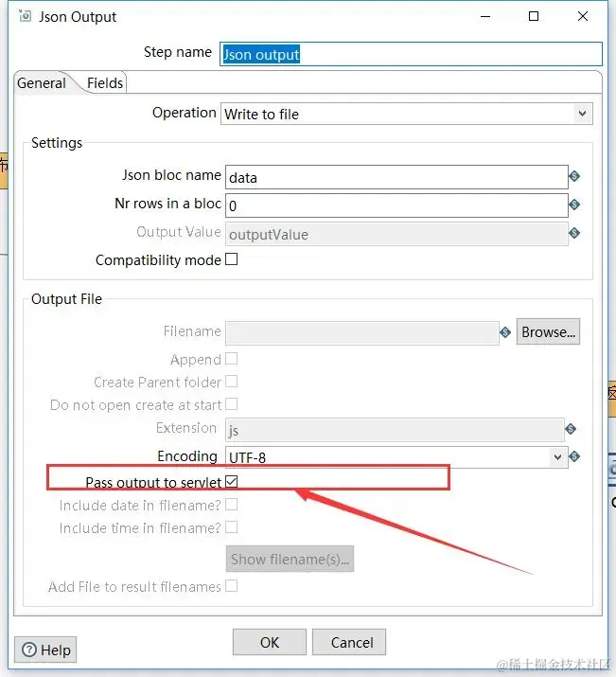Toggle Include time in filename checkbox

coord(232,527)
